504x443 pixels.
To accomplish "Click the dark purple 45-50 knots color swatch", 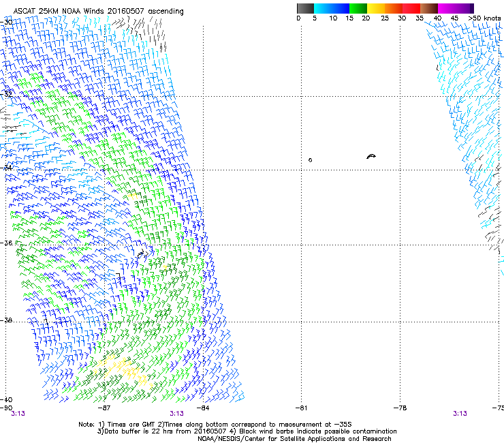I will click(x=464, y=8).
